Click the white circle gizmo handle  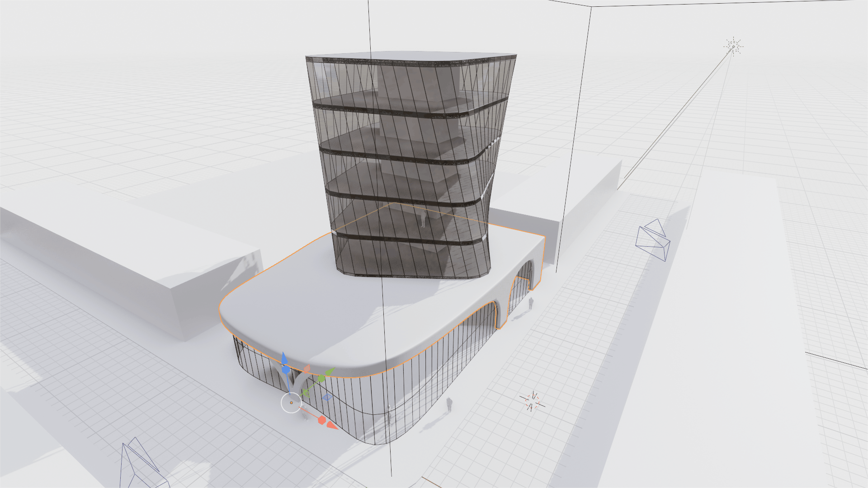point(291,403)
